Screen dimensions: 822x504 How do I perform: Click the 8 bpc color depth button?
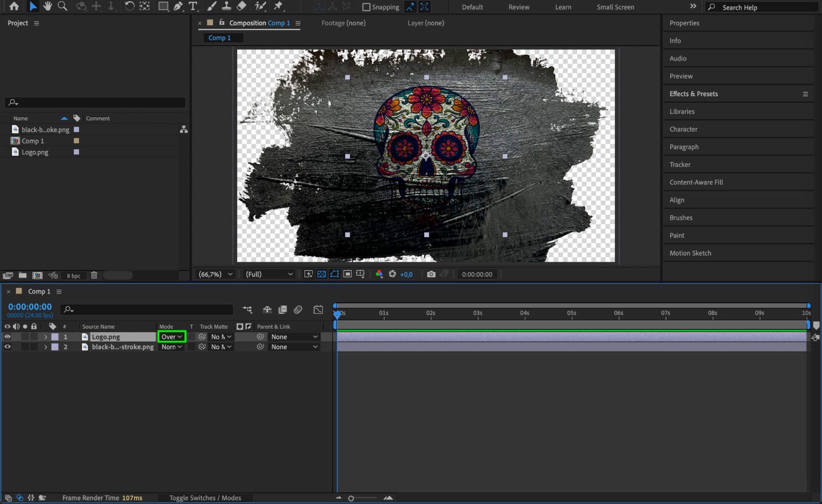click(73, 276)
